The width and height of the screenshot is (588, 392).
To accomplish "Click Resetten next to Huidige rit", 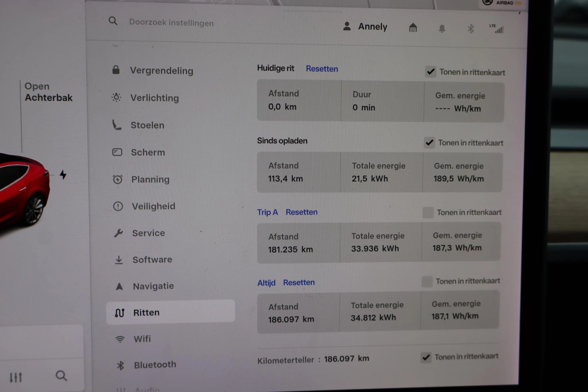I will tap(322, 69).
